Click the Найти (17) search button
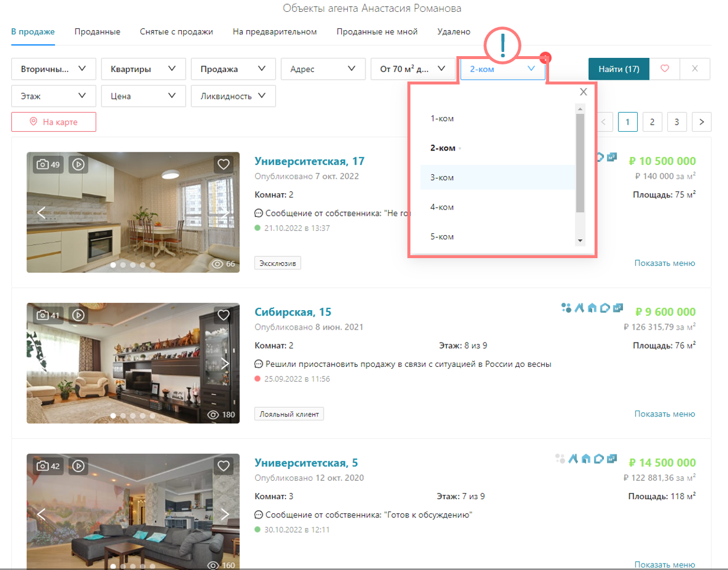This screenshot has height=570, width=728. click(619, 69)
